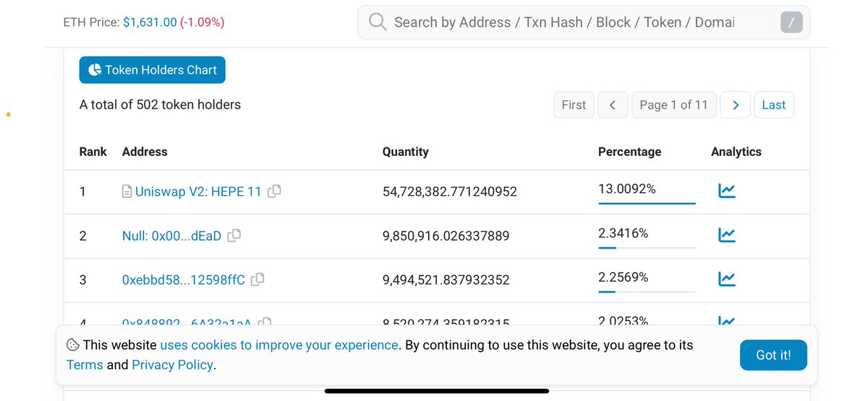Click the Quantity column header
Image resolution: width=868 pixels, height=401 pixels.
tap(406, 152)
